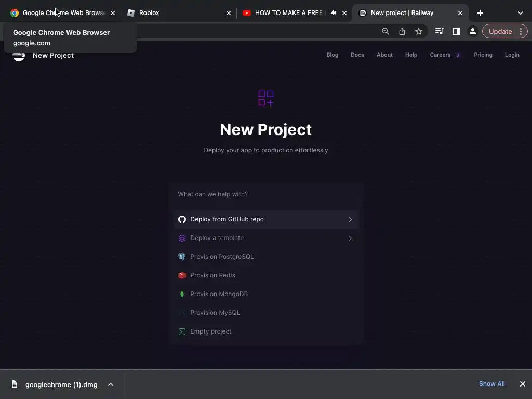Open the Blog link
This screenshot has width=532, height=399.
[x=332, y=55]
